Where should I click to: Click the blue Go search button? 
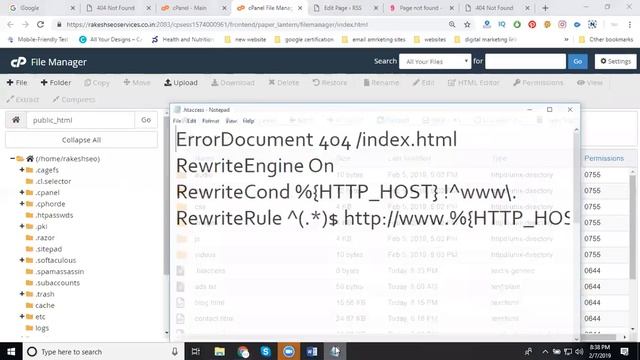578,61
